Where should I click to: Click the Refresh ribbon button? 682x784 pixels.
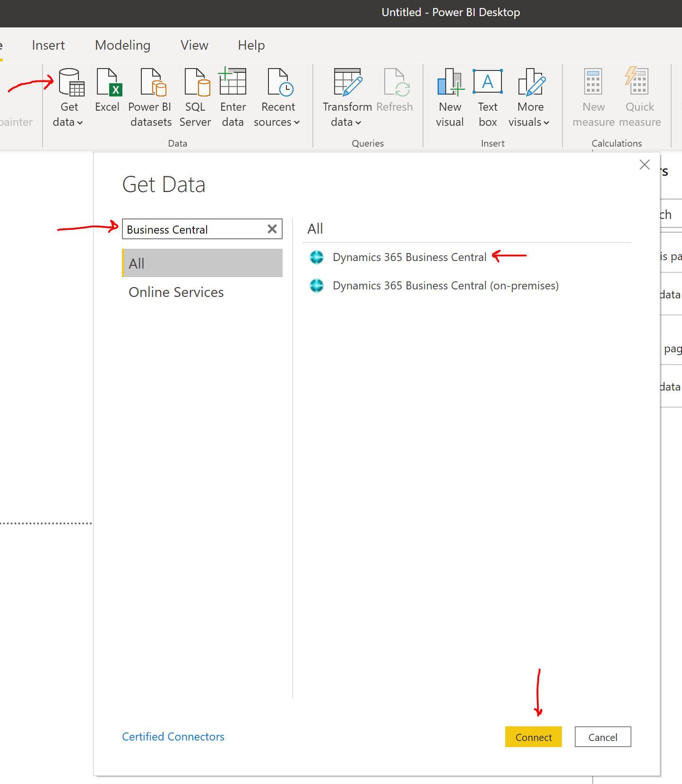395,90
